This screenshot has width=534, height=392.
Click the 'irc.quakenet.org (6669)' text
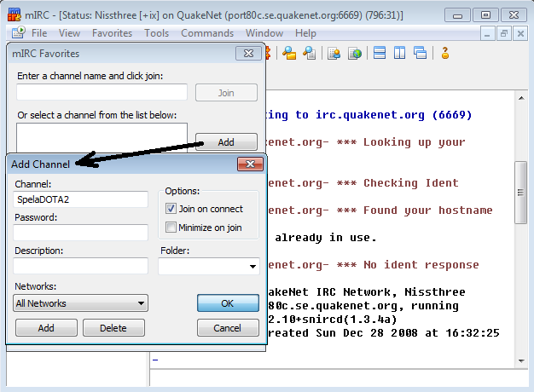[x=394, y=115]
